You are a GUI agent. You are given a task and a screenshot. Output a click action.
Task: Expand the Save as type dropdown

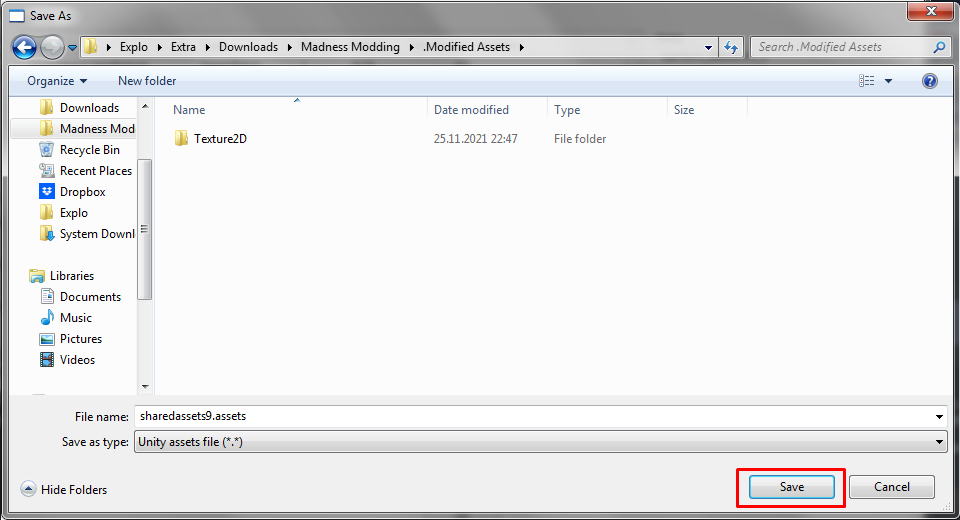pyautogui.click(x=939, y=442)
